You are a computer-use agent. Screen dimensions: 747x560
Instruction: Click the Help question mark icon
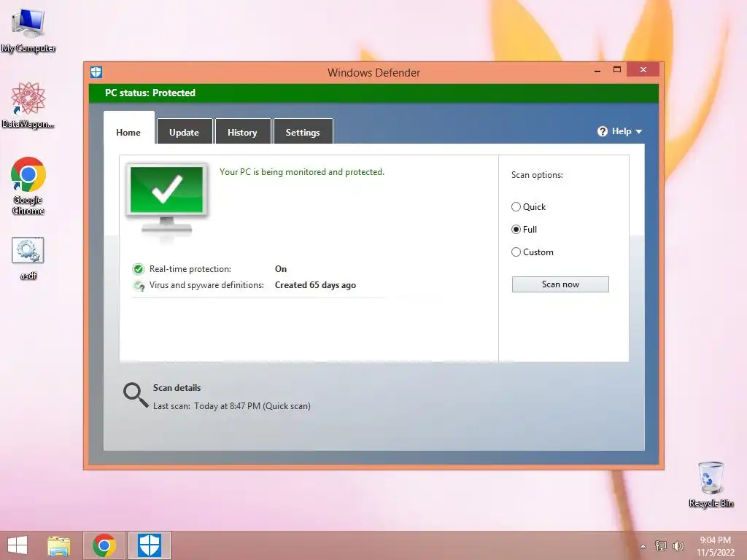(x=602, y=131)
